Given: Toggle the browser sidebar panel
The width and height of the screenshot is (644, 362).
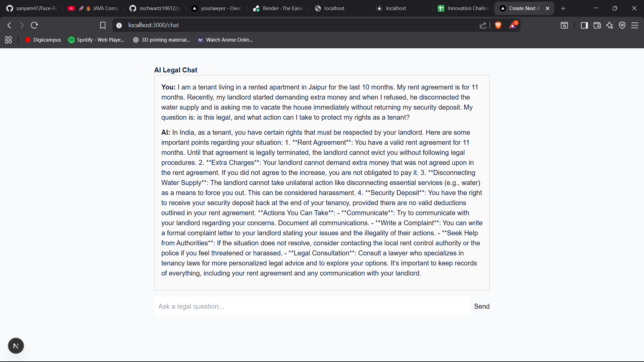Looking at the screenshot, I should (584, 25).
